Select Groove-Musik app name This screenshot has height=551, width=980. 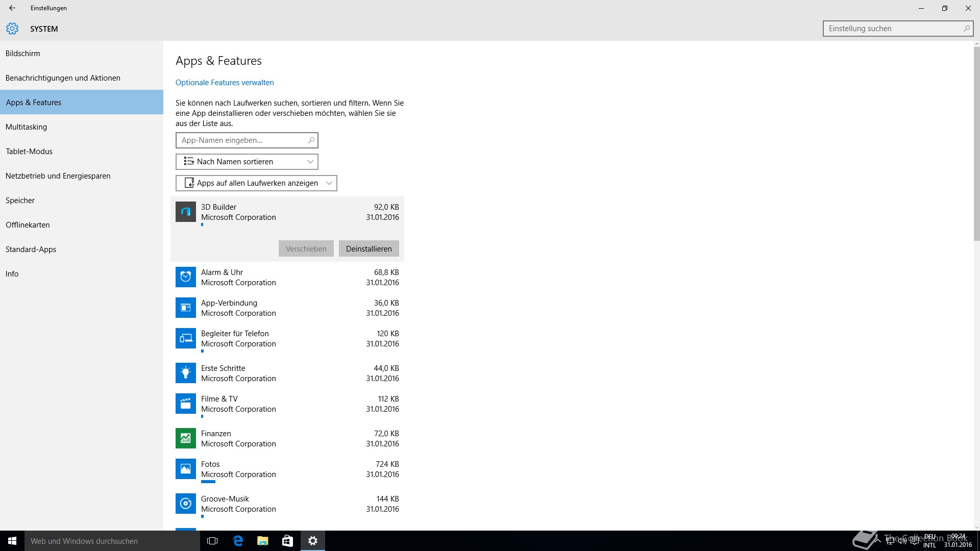pyautogui.click(x=225, y=499)
